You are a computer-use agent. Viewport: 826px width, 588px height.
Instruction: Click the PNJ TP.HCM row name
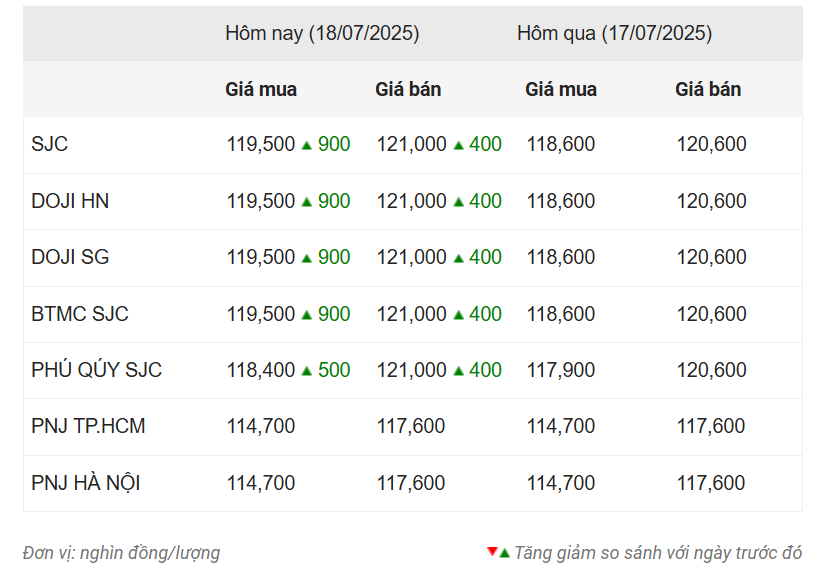88,426
